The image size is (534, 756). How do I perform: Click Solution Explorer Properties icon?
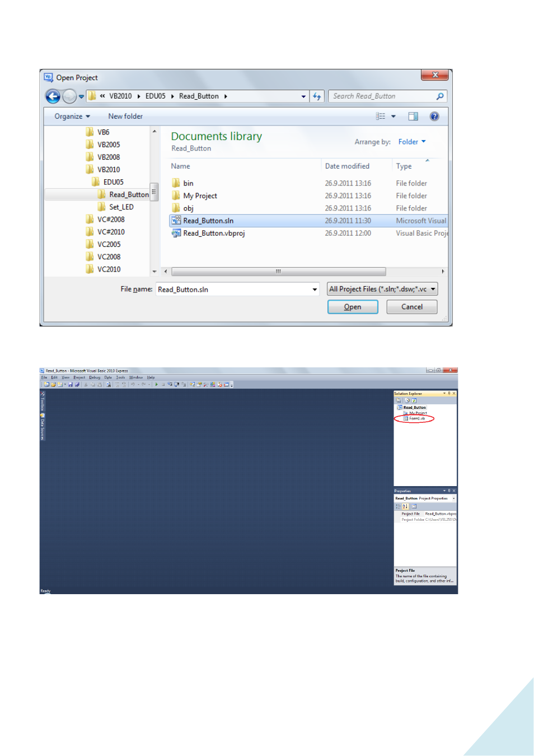[x=398, y=400]
